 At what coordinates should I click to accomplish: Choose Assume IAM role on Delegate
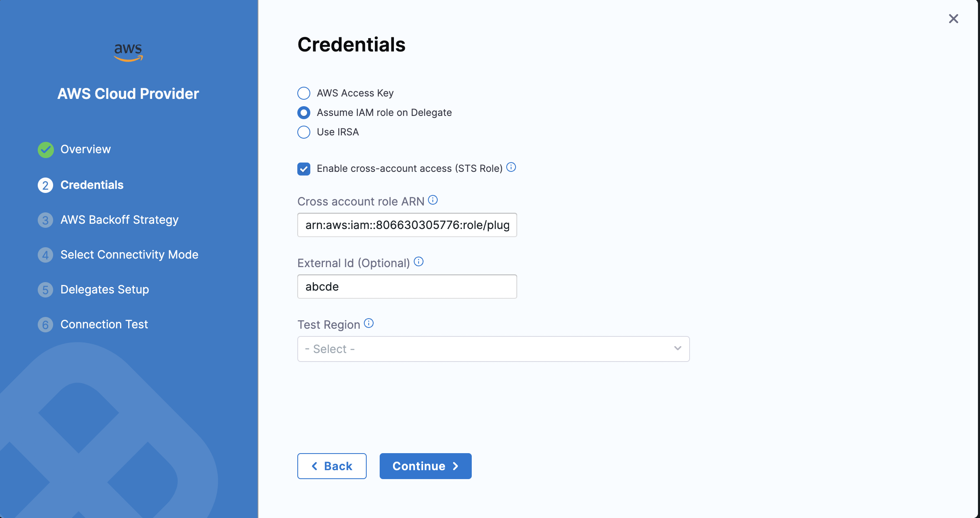tap(304, 113)
